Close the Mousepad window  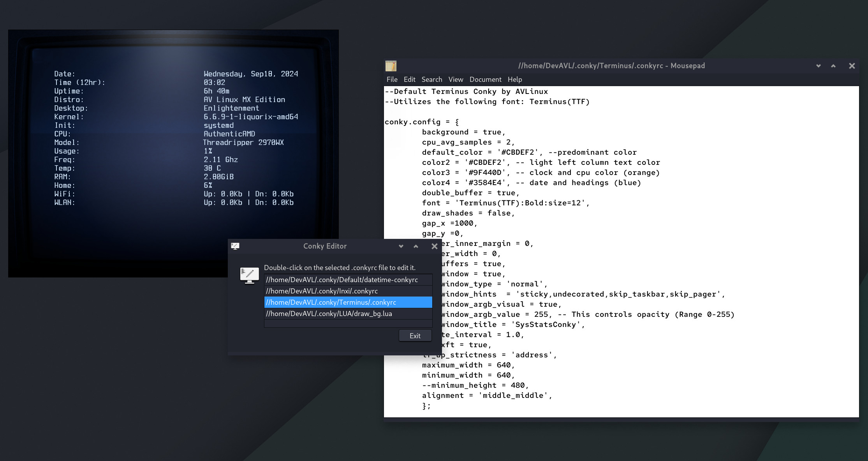pos(852,66)
